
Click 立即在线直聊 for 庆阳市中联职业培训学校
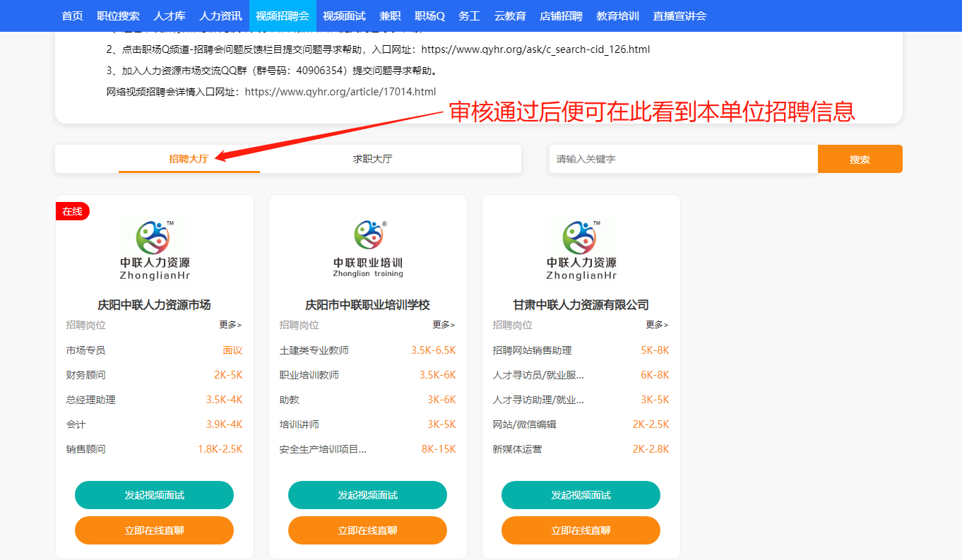(x=367, y=530)
